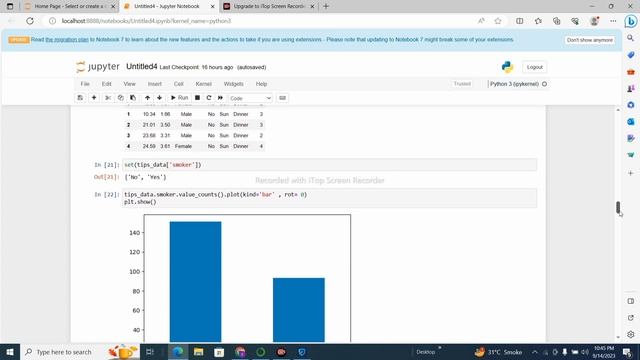This screenshot has width=640, height=360.
Task: Select output text ('No', 'Yes')
Action: coord(145,177)
